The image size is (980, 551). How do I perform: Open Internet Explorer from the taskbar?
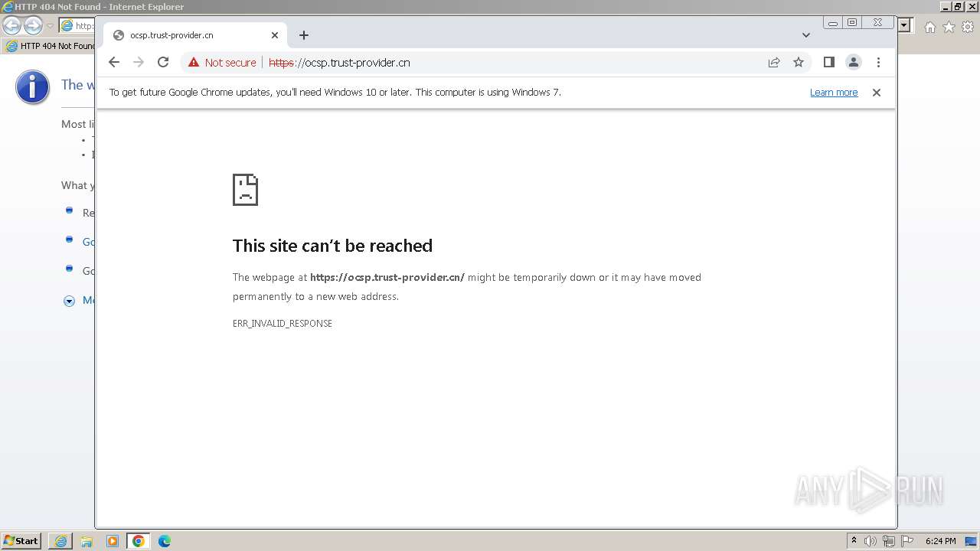[60, 541]
